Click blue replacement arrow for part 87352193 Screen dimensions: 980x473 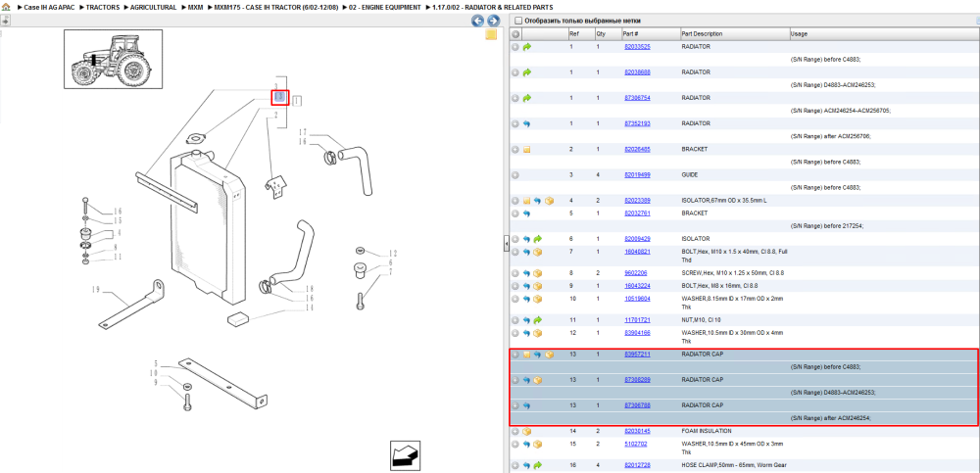pos(527,123)
